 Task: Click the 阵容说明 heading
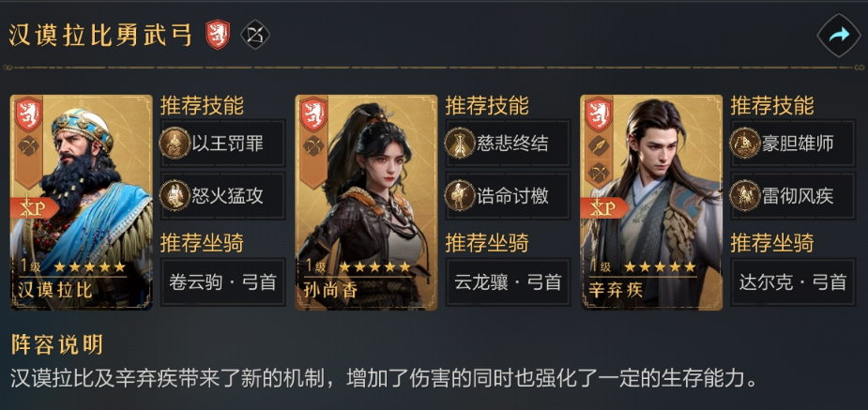(x=57, y=344)
